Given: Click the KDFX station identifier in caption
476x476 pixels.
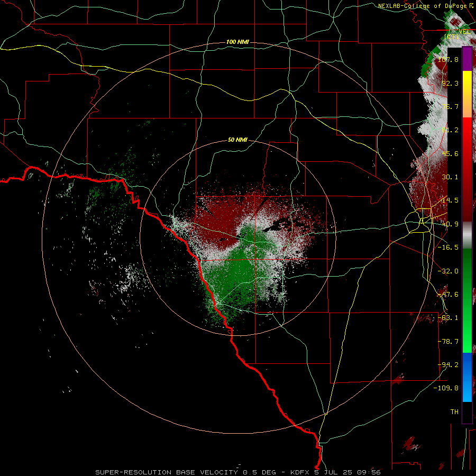Looking at the screenshot, I should [x=300, y=472].
